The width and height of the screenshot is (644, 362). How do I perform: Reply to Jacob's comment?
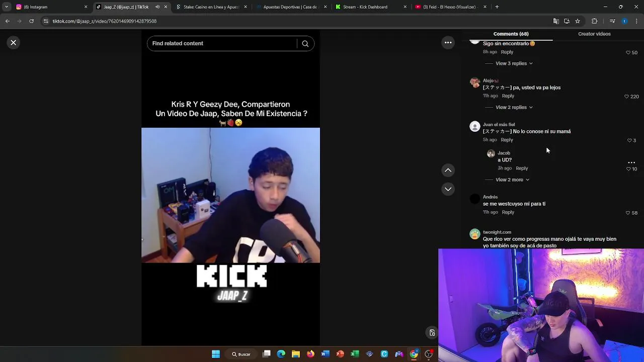pyautogui.click(x=522, y=168)
